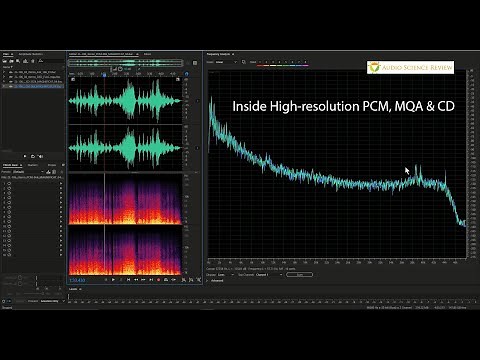Image resolution: width=480 pixels, height=360 pixels.
Task: Toggle the blue spectral display icon above waveform
Action: point(187,74)
